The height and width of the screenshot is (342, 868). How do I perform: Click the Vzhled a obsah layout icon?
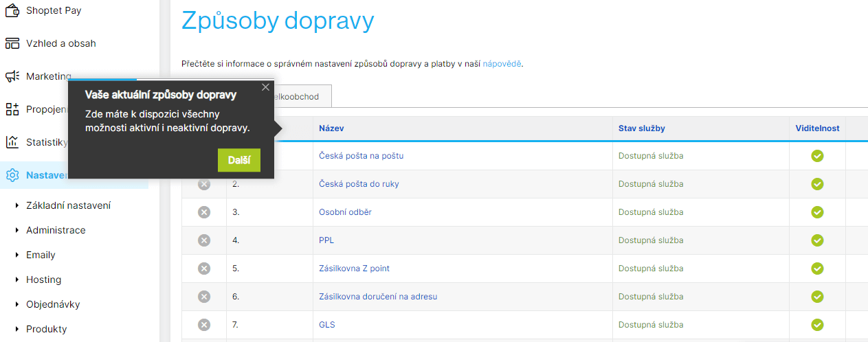point(12,43)
